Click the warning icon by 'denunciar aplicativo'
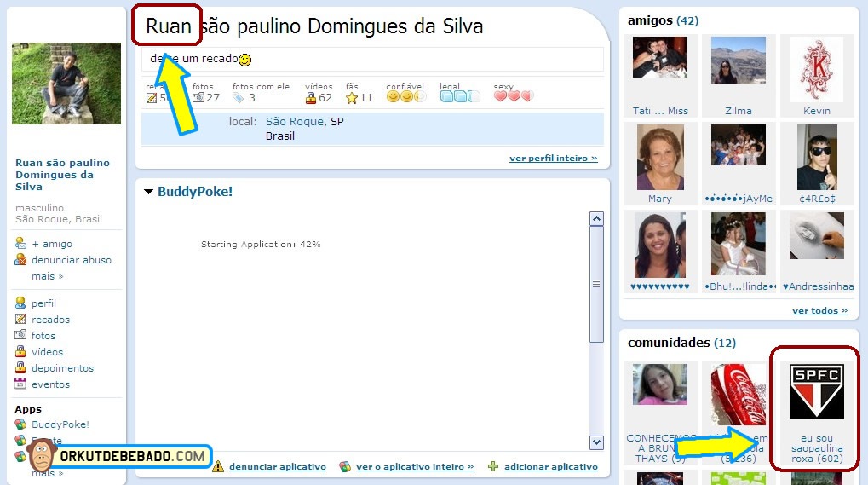 (218, 466)
